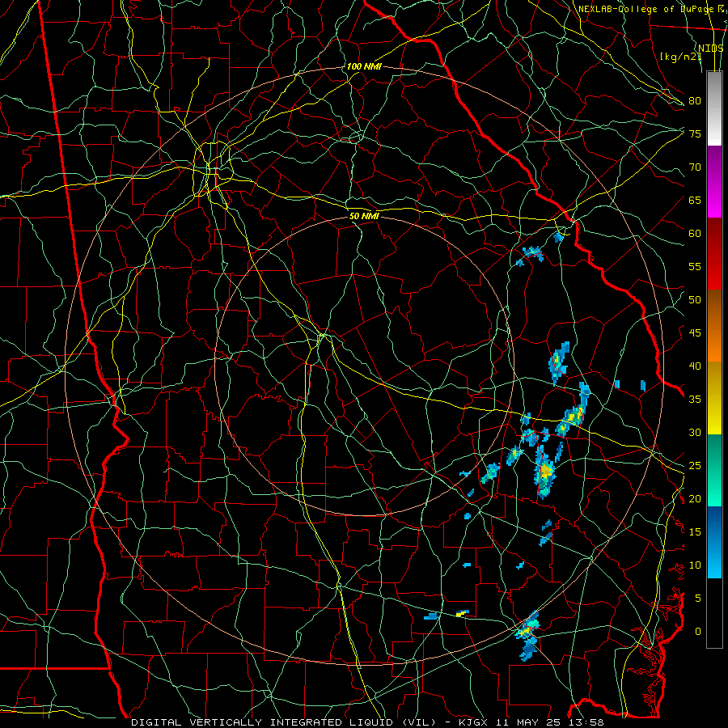This screenshot has height=728, width=728.
Task: Click the 80 value on color scale
Action: click(x=695, y=101)
